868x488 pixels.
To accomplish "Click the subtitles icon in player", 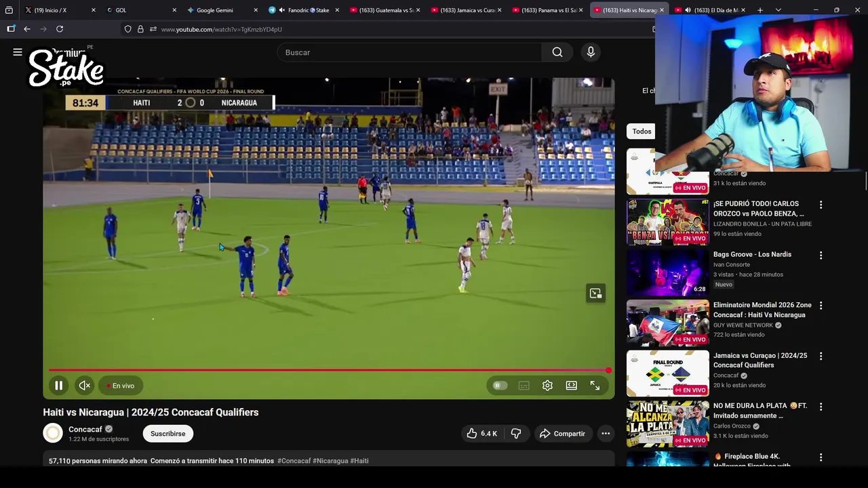I will coord(524,386).
